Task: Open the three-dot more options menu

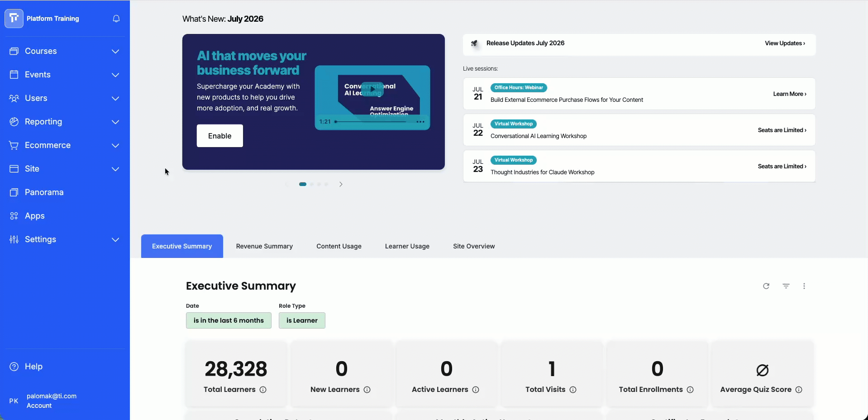Action: 804,286
